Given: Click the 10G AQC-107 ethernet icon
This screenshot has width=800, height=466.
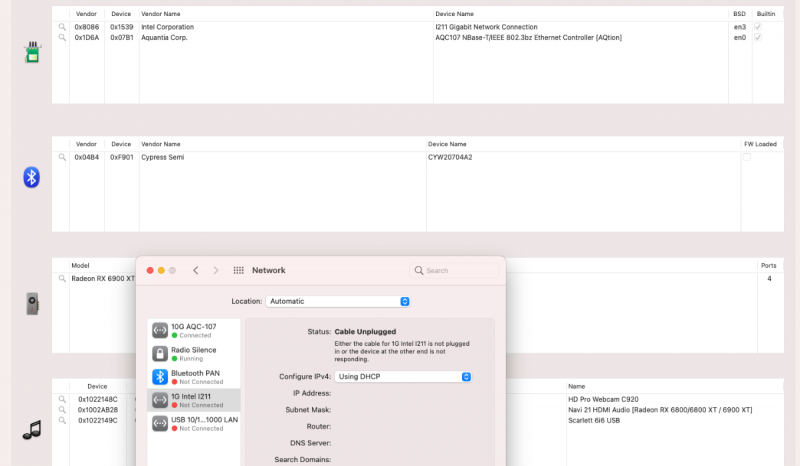Looking at the screenshot, I should (160, 330).
